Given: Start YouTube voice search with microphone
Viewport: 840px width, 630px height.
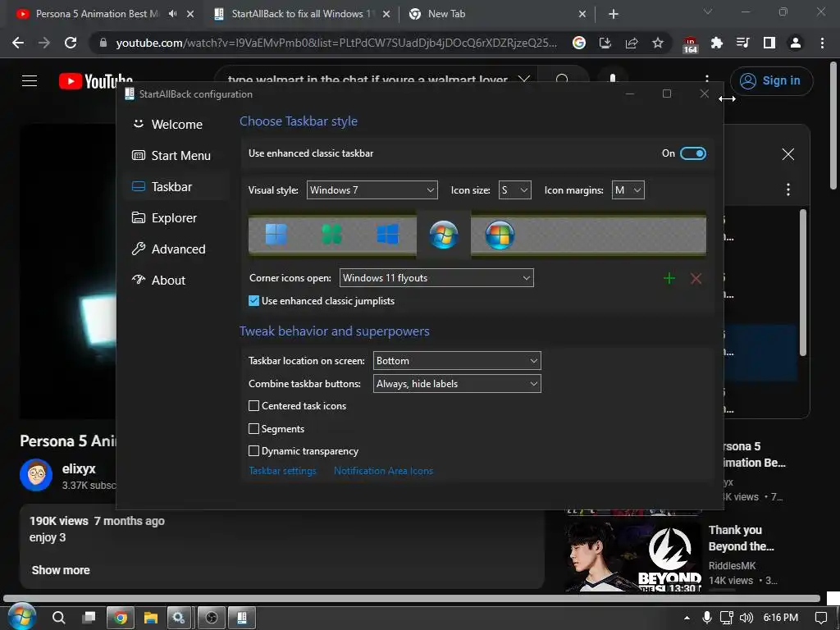Looking at the screenshot, I should (613, 80).
